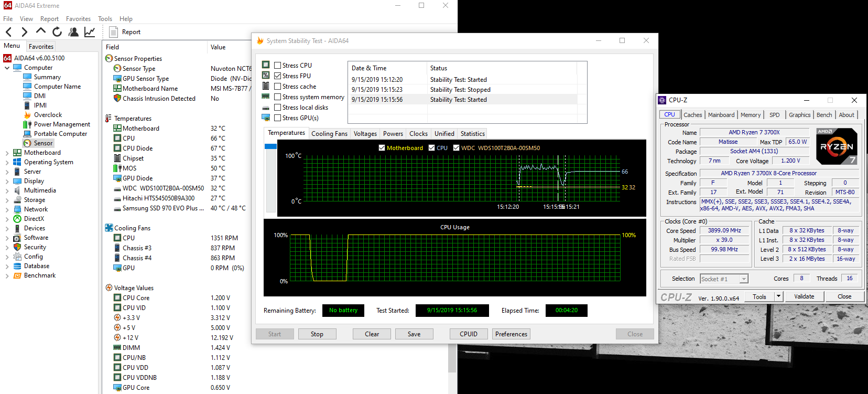Image resolution: width=868 pixels, height=394 pixels.
Task: Click the Validate button in CPU-Z
Action: (804, 296)
